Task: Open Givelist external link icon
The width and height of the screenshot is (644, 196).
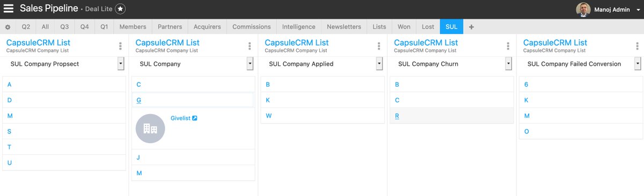Action: (x=195, y=118)
